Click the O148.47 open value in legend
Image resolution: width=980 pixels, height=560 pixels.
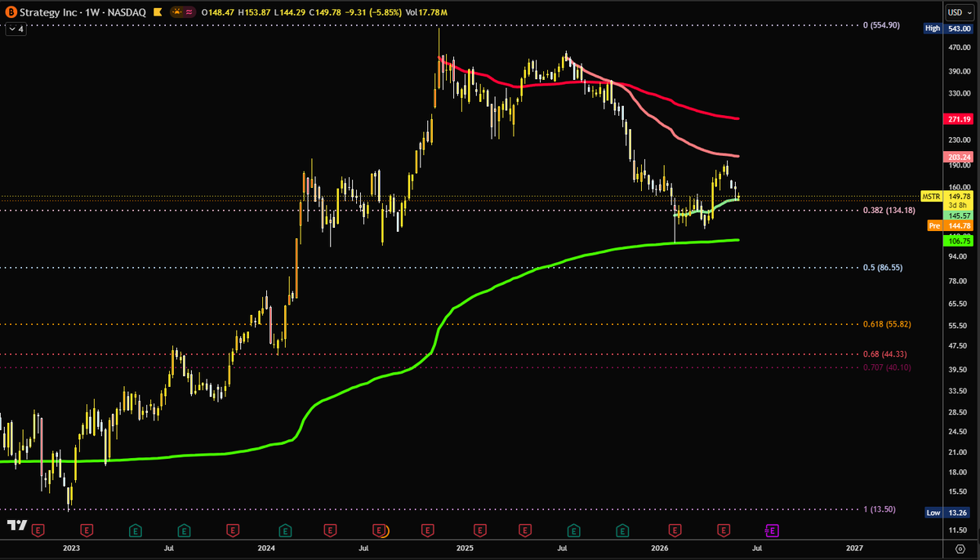coord(218,12)
